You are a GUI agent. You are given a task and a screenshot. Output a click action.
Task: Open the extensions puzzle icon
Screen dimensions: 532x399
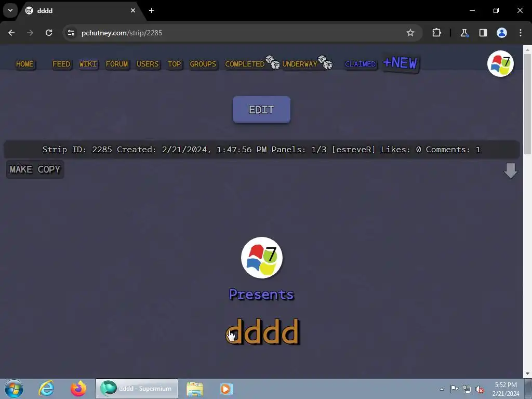tap(436, 33)
